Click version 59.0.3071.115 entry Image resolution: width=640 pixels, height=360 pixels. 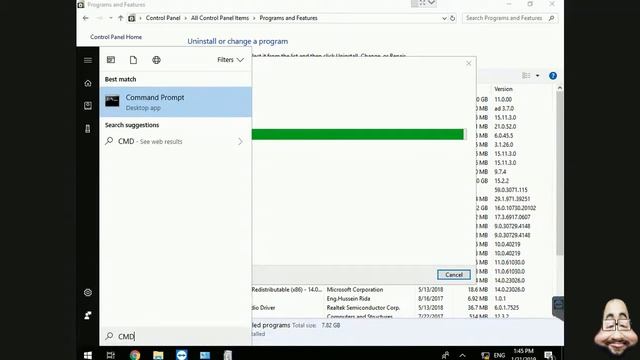[511, 190]
